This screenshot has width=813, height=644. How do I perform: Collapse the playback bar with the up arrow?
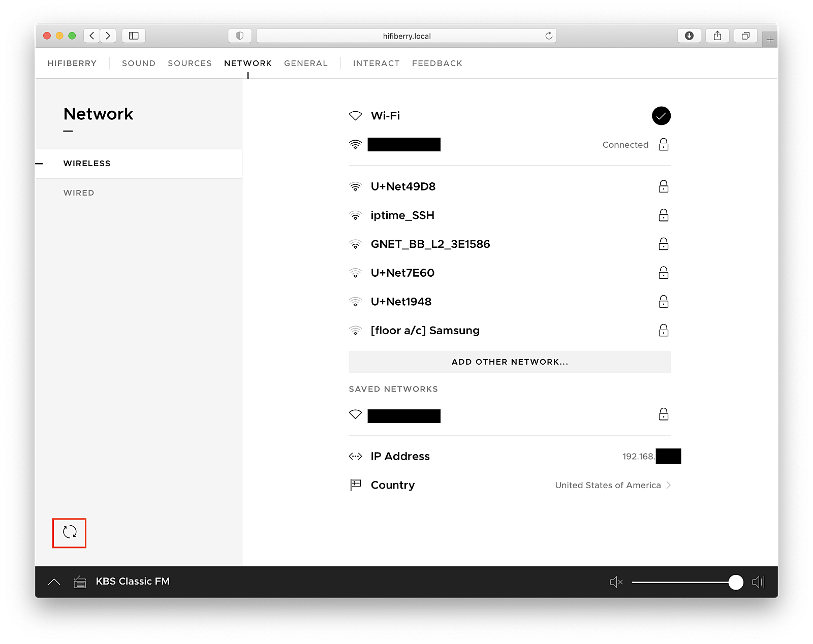click(x=54, y=582)
